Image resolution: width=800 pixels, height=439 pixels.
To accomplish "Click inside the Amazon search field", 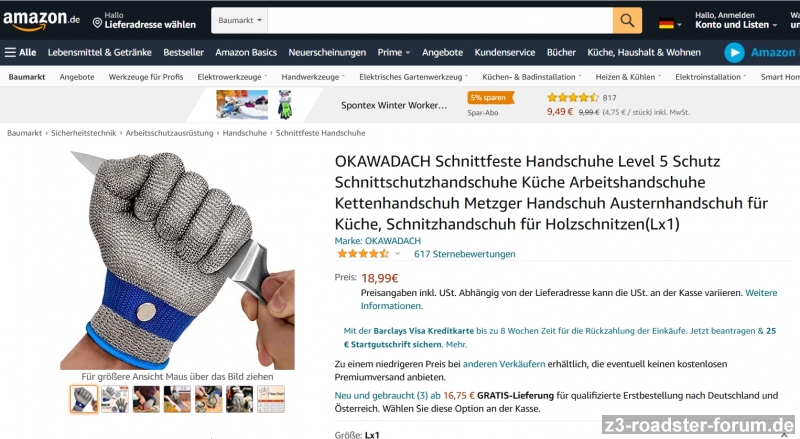I will 440,20.
